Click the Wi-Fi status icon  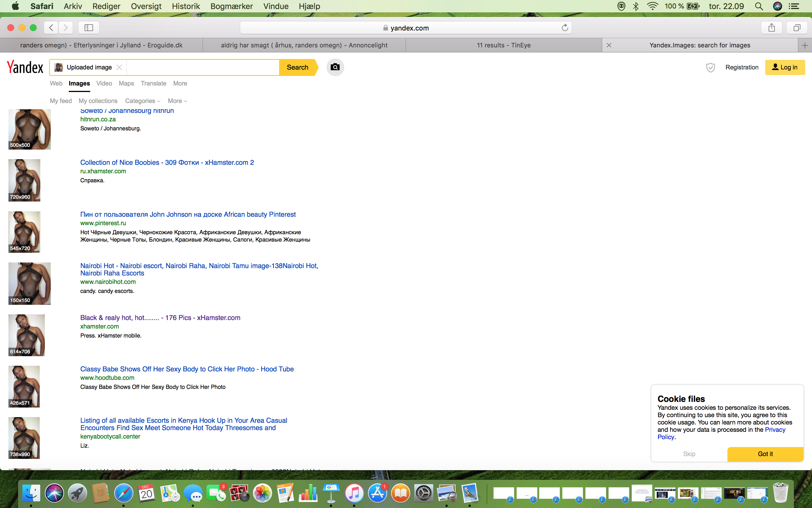click(x=652, y=6)
